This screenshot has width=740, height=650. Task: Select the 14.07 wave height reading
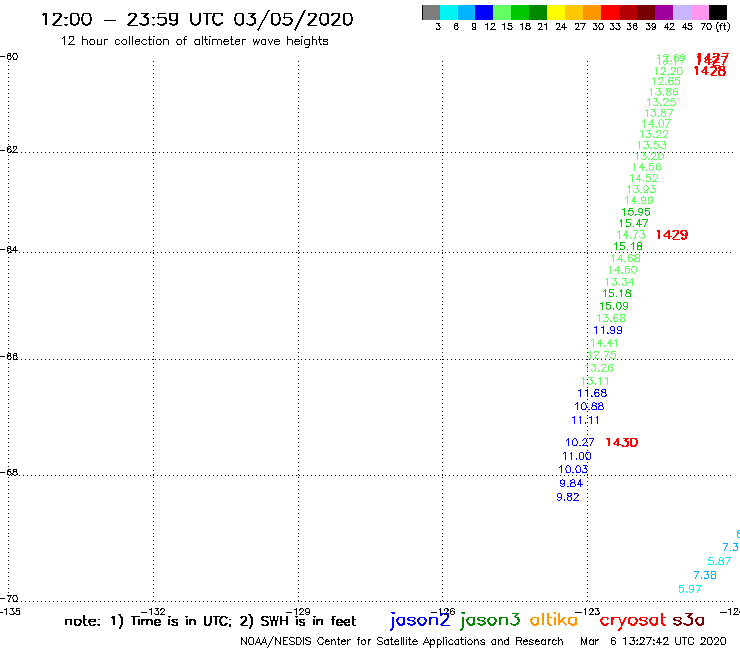click(x=656, y=124)
